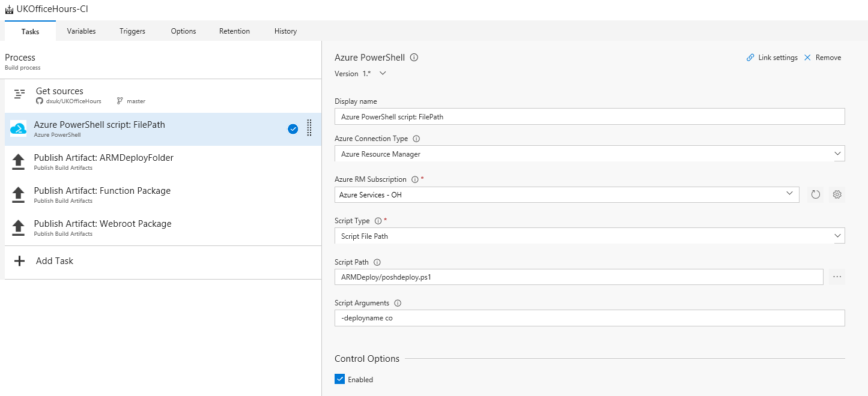Click the UKOfficeHours-CI definition title
The width and height of the screenshot is (868, 396).
[x=53, y=10]
